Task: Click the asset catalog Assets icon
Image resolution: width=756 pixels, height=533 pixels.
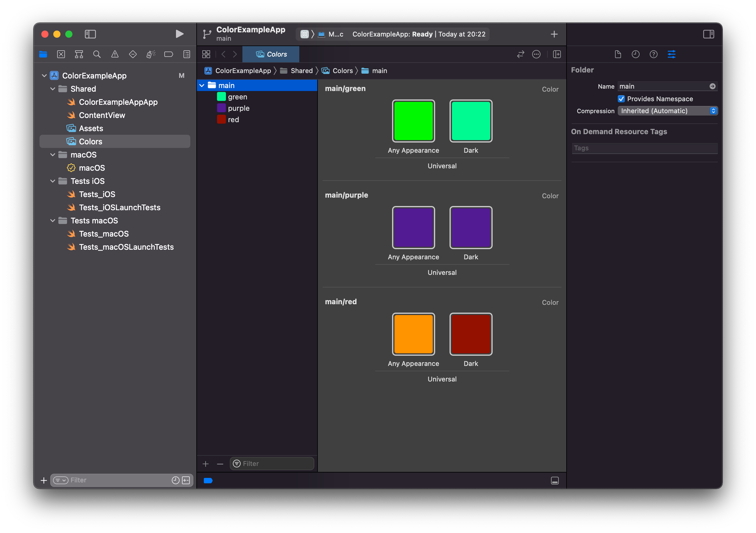Action: click(71, 128)
